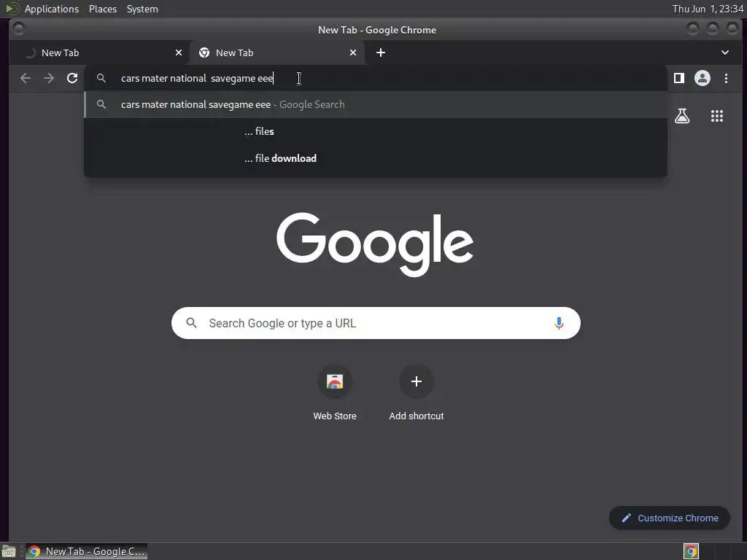Open the Google apps grid
747x560 pixels.
tap(717, 116)
